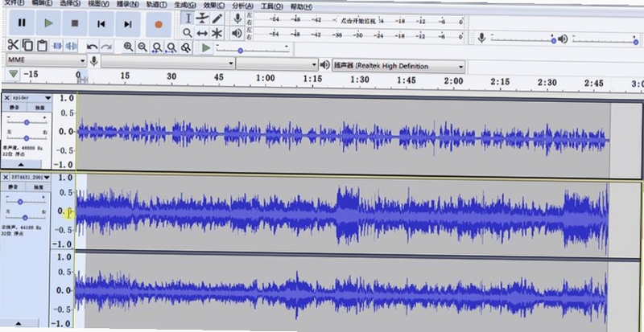Silence the selected audio
The image size is (644, 332).
(x=71, y=46)
